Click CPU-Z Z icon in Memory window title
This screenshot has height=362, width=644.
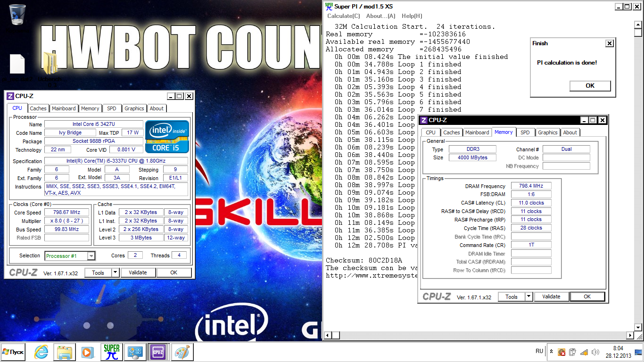424,120
